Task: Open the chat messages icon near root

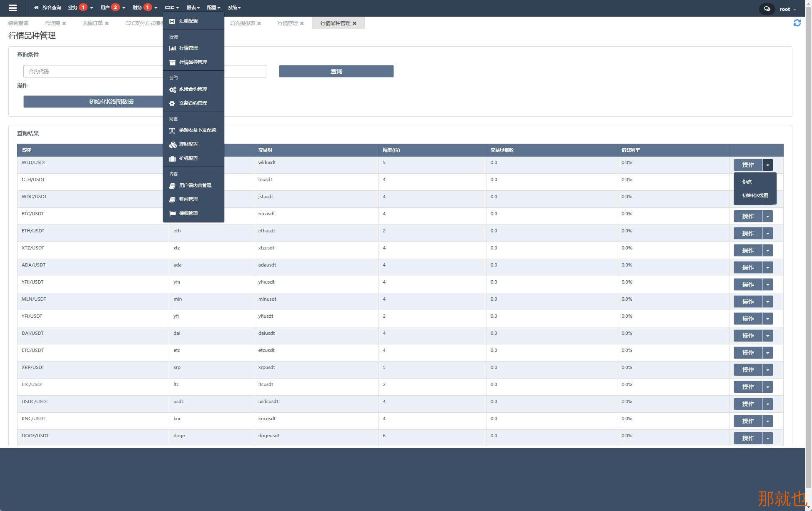Action: (x=767, y=9)
